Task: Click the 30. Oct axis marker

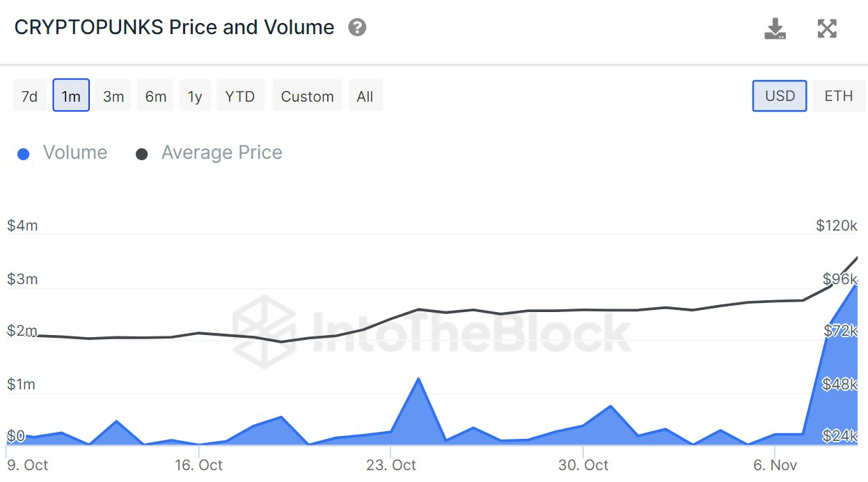Action: [583, 465]
